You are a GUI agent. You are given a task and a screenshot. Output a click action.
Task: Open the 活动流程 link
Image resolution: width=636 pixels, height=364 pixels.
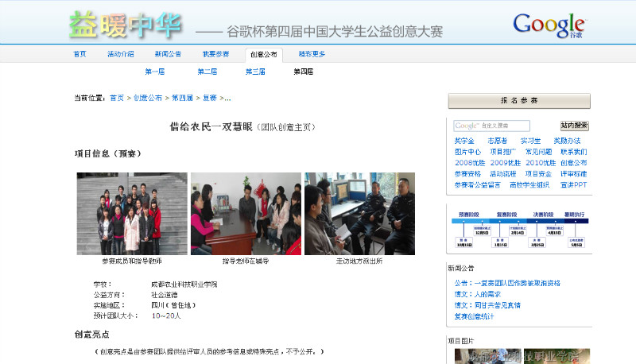[503, 173]
